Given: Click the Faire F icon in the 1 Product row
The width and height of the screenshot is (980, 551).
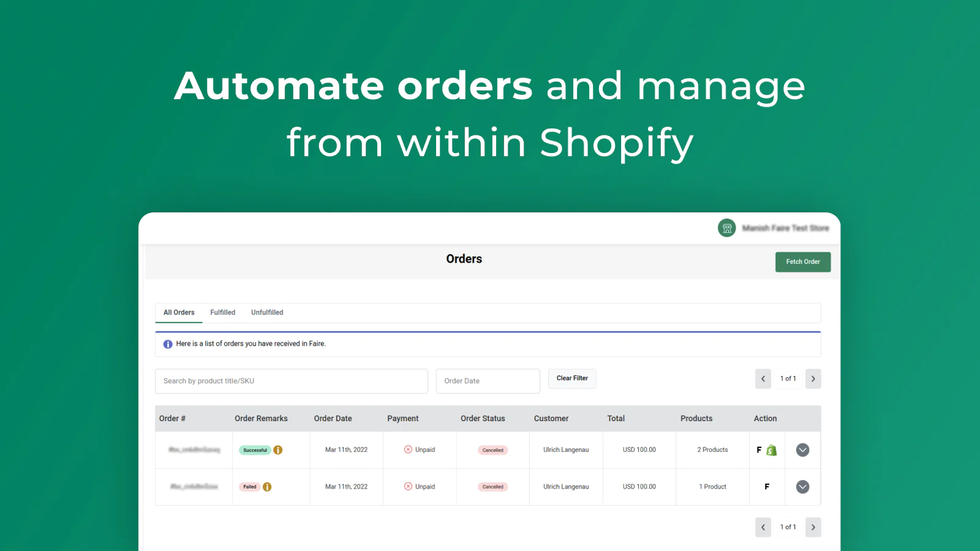Looking at the screenshot, I should click(767, 487).
